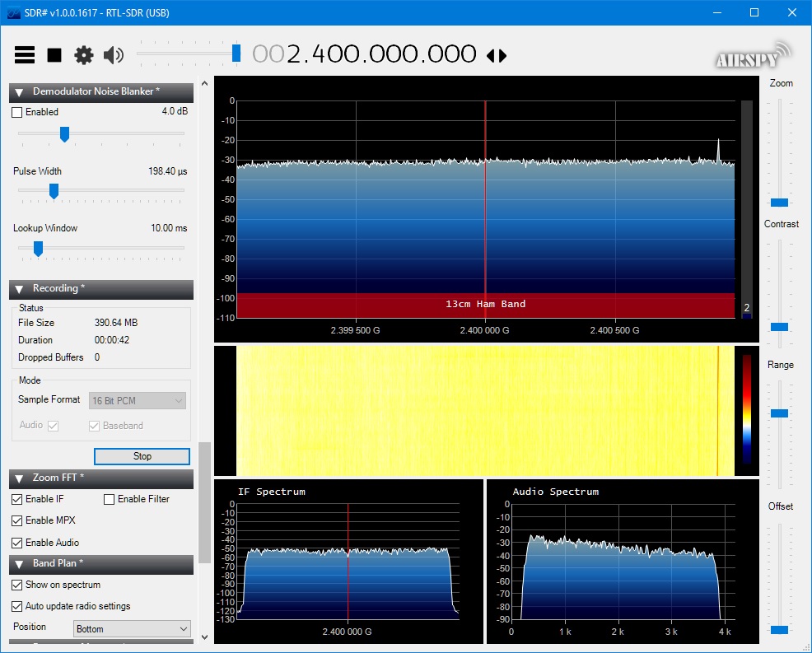Image resolution: width=812 pixels, height=653 pixels.
Task: Click the Airspy logo
Action: pos(751,56)
